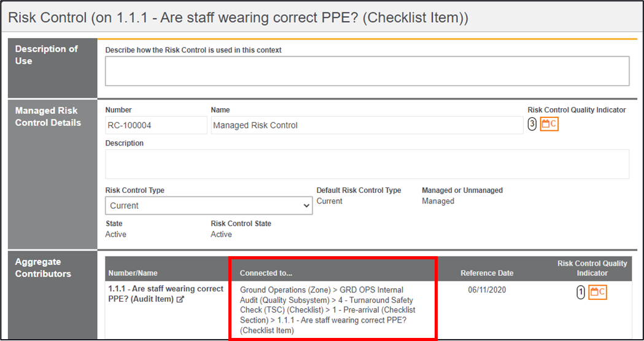Open external link icon next to Audit Item
Image resolution: width=644 pixels, height=341 pixels.
click(x=180, y=300)
